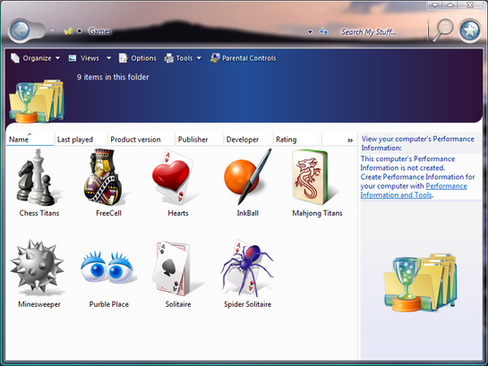Viewport: 488px width, 366px height.
Task: Launch Hearts from its heart icon
Action: tap(173, 177)
